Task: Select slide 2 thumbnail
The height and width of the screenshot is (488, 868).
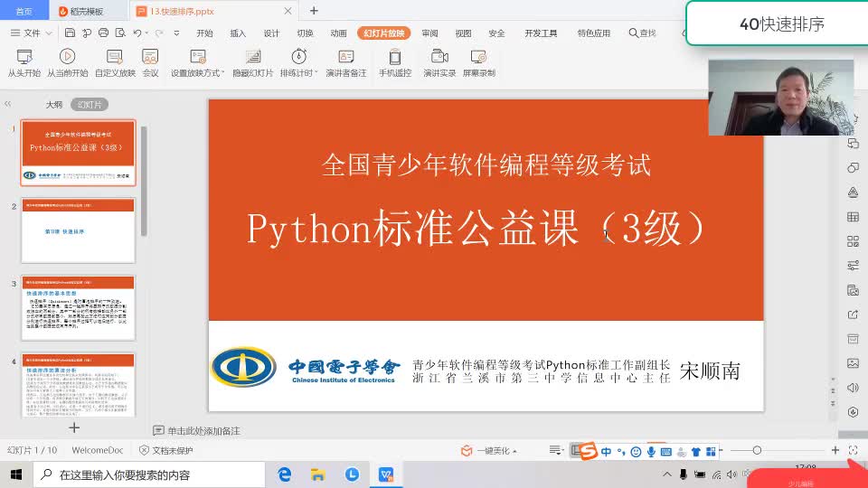Action: coord(78,230)
